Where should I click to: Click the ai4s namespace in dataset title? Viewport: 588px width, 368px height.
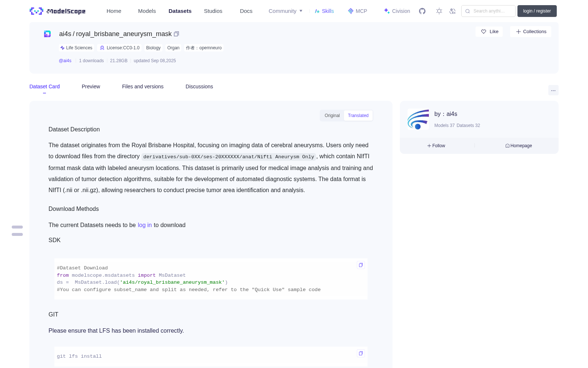65,34
